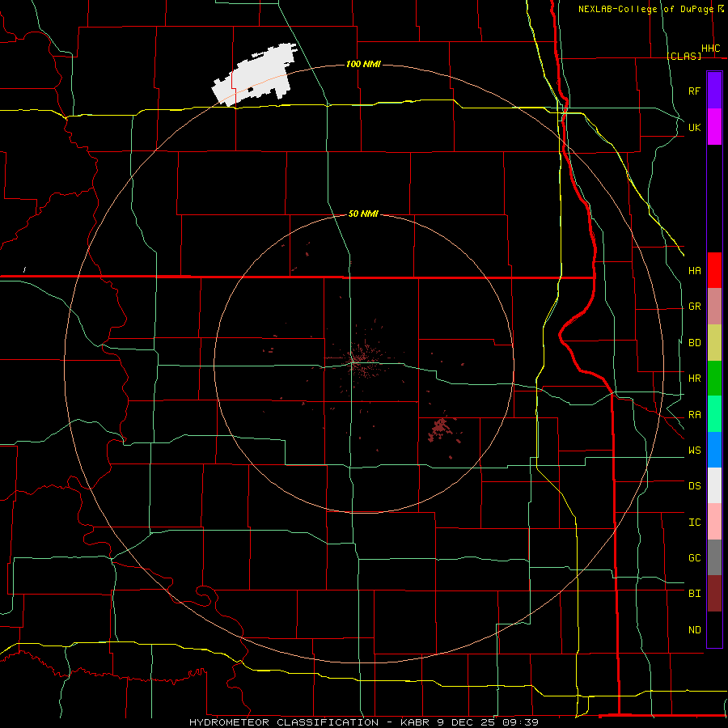Click the UK legend label

click(x=694, y=127)
